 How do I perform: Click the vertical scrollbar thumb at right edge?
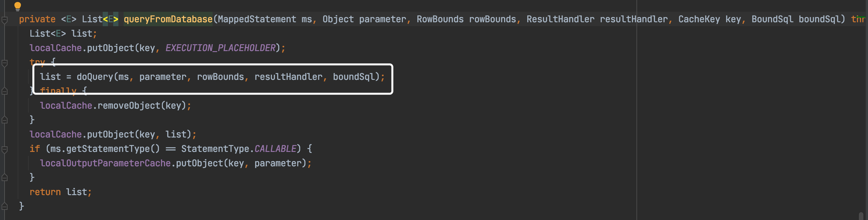(x=861, y=216)
